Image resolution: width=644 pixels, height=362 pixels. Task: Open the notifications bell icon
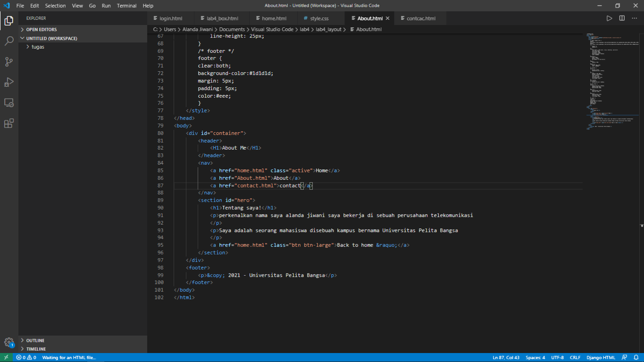pos(636,357)
